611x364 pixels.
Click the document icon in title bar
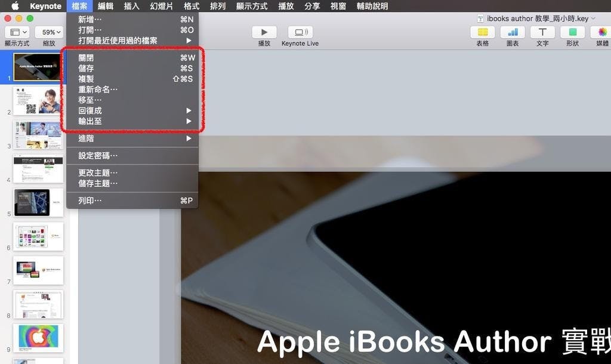tap(480, 18)
